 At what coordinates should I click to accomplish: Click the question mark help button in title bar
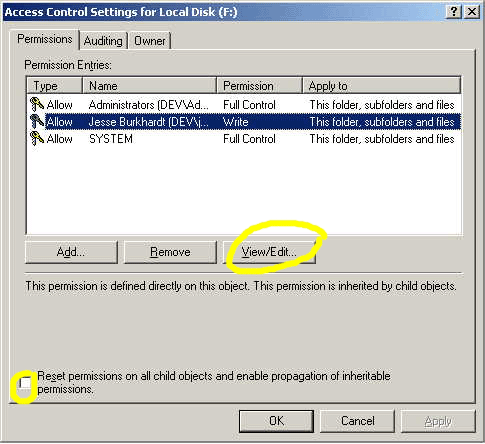point(453,12)
